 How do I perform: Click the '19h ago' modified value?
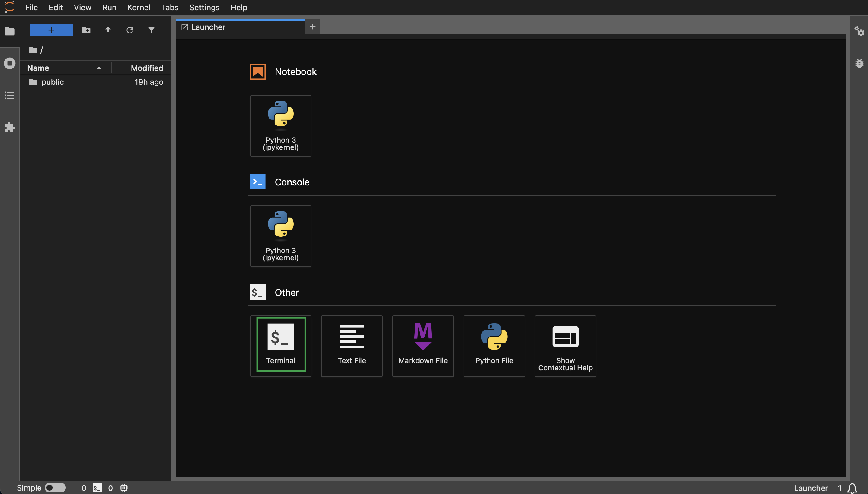point(149,82)
